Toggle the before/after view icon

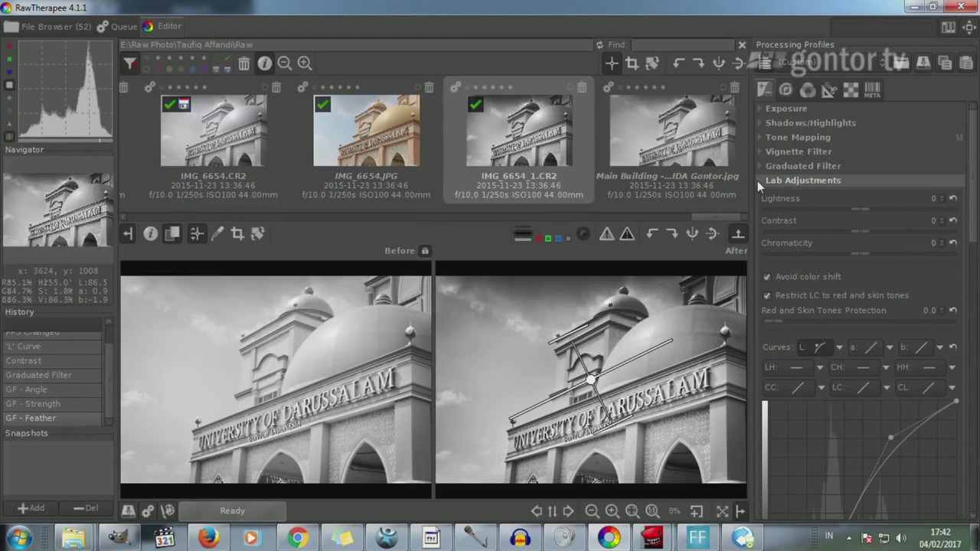click(x=172, y=233)
